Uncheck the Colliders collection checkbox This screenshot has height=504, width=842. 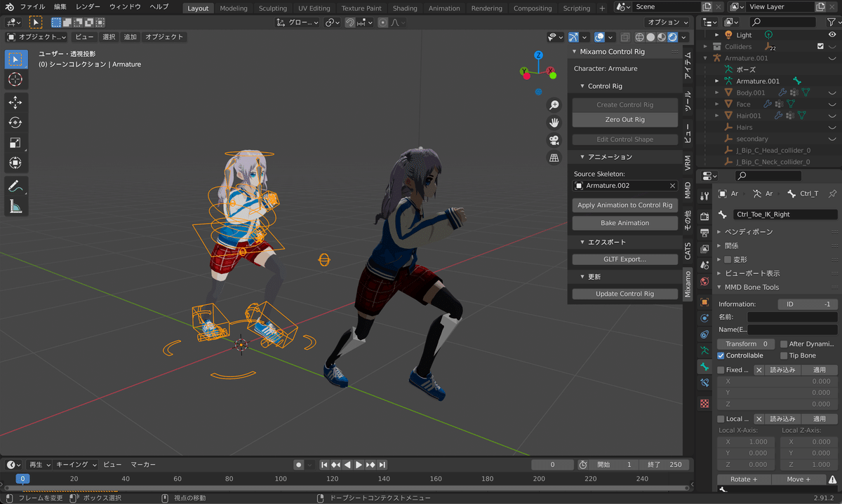820,46
